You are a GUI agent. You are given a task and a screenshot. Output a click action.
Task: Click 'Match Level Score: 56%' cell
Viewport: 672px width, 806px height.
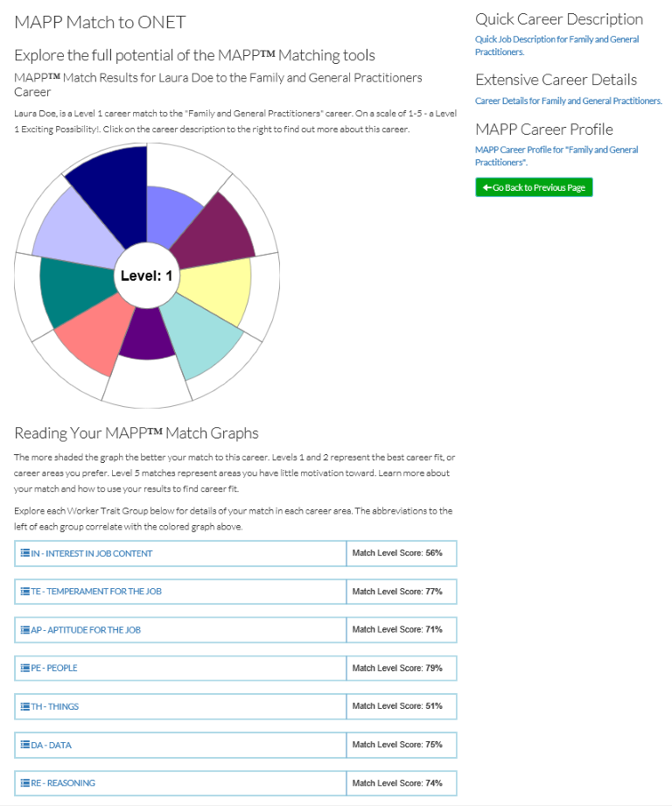[402, 554]
